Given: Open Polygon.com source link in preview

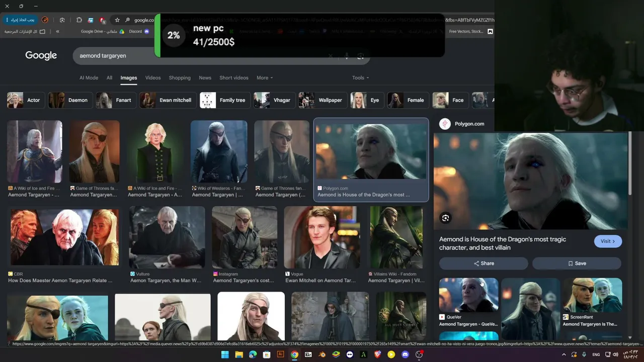Looking at the screenshot, I should [462, 124].
